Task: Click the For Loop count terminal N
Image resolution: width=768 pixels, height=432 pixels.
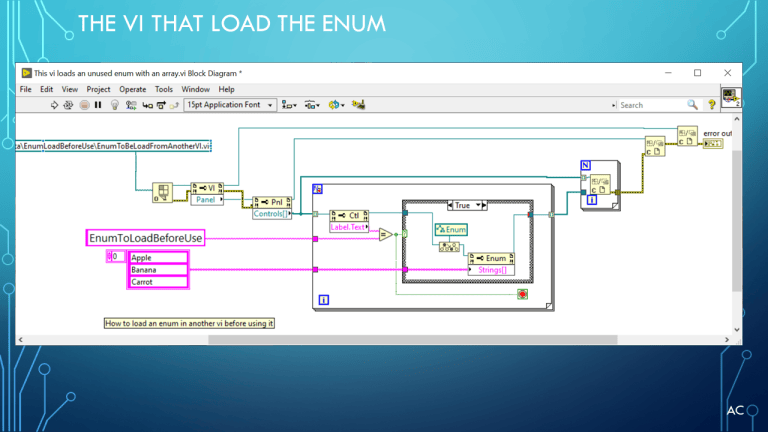Action: 585,165
